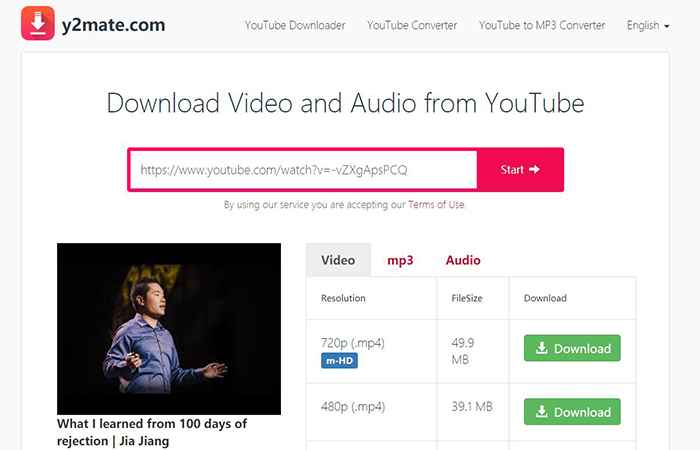The image size is (700, 450).
Task: Switch to the mp3 tab
Action: coord(400,260)
